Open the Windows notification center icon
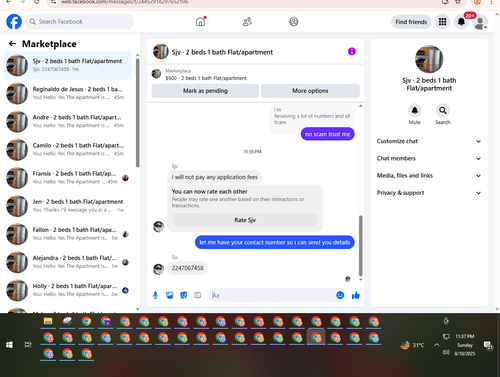Screen dimensions: 500x377 click(x=488, y=345)
